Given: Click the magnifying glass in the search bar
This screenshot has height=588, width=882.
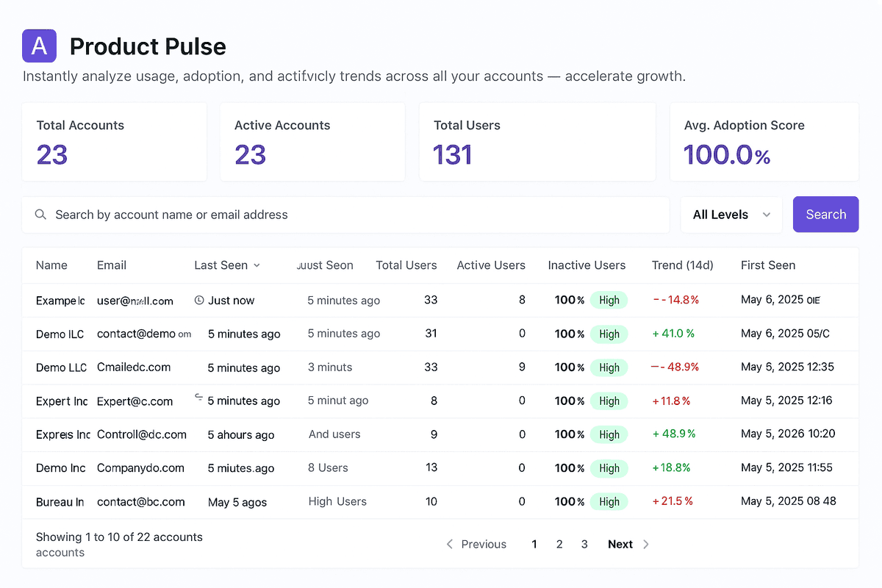Looking at the screenshot, I should pos(40,215).
